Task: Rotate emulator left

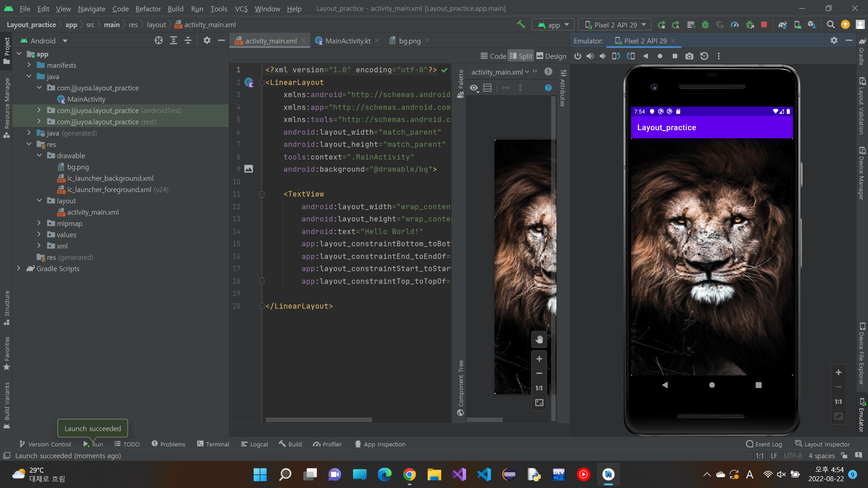Action: (x=616, y=56)
